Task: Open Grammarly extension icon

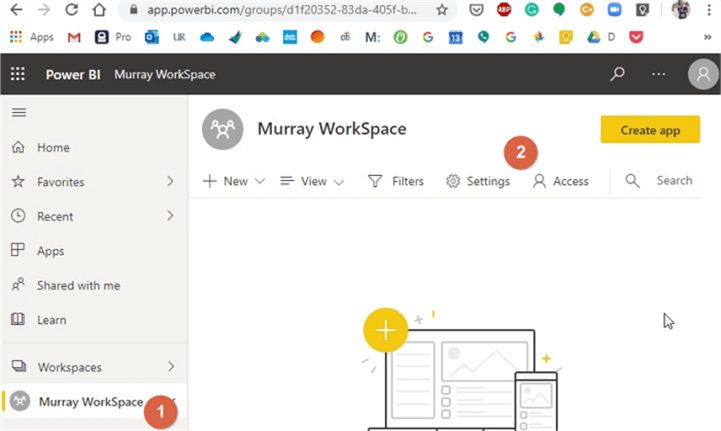Action: 532,10
